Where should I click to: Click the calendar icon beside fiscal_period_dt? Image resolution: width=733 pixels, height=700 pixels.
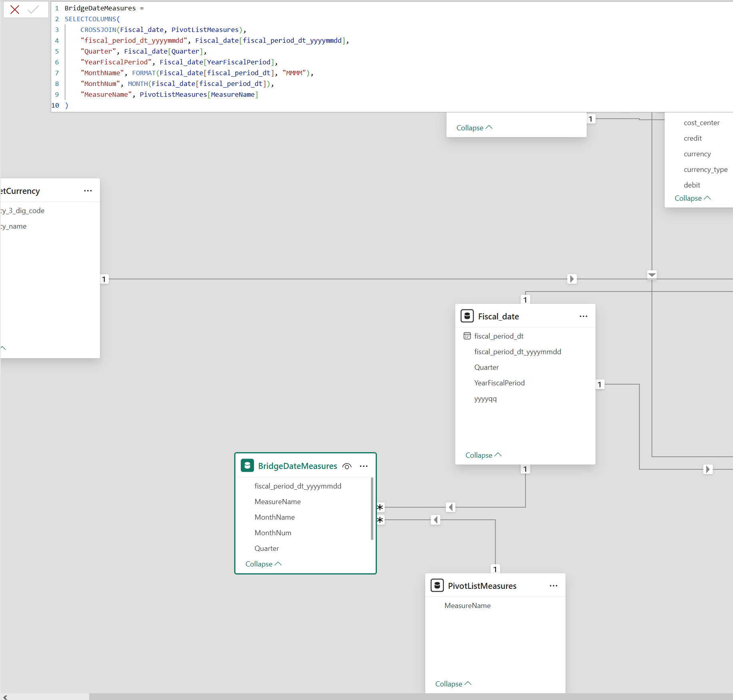pyautogui.click(x=467, y=336)
